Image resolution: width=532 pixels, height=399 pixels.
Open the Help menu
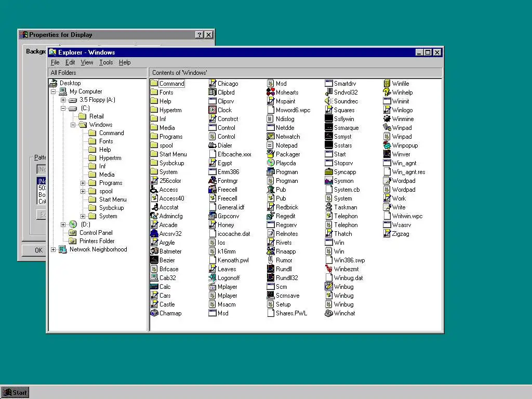pos(125,62)
